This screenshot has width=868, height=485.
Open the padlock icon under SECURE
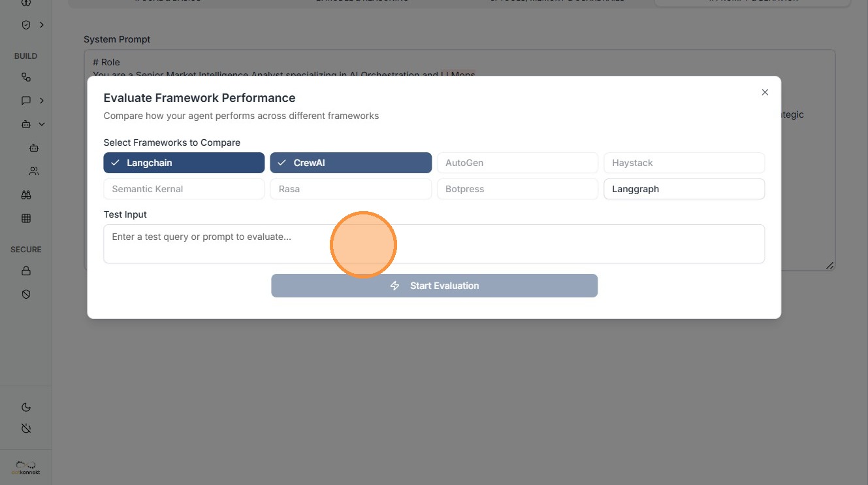[x=26, y=271]
